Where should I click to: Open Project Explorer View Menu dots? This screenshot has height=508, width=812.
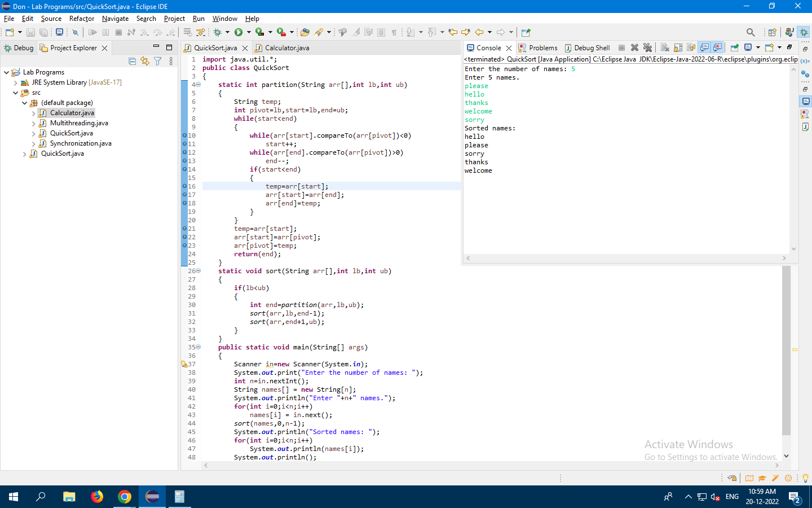click(171, 61)
